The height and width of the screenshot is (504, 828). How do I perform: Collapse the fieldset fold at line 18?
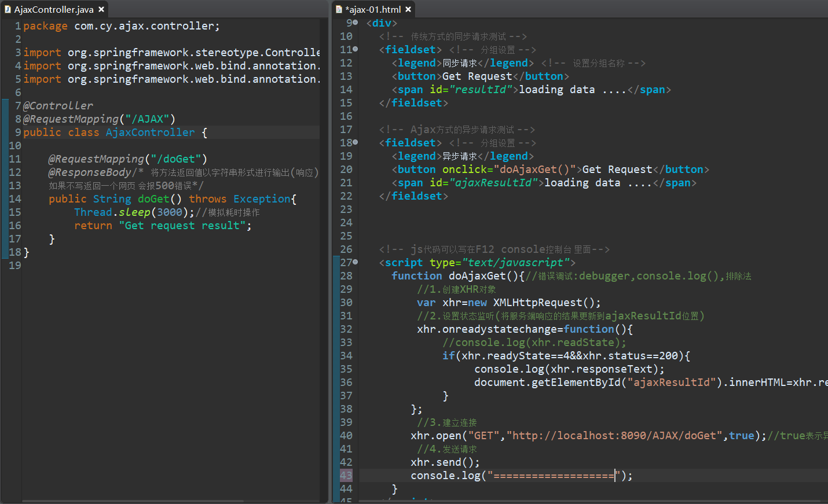(356, 142)
